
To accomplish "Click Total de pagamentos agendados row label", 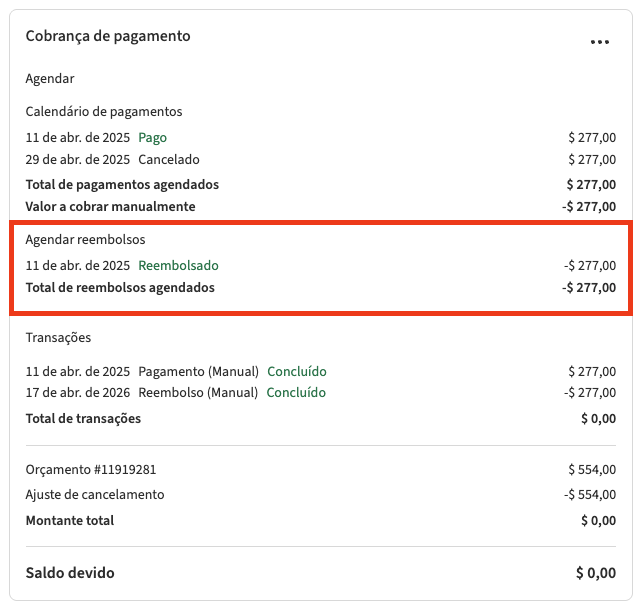I will [122, 185].
